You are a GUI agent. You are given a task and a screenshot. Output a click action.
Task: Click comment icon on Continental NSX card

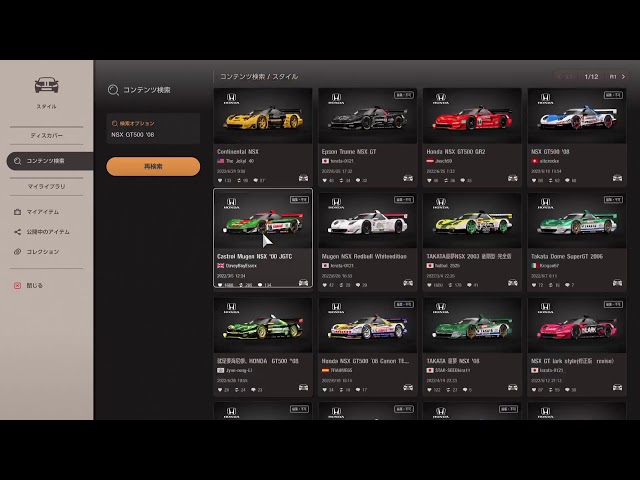coord(256,180)
